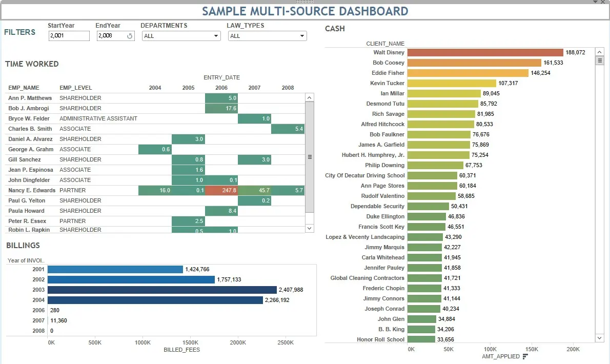
Task: Select the 2003 billings bar
Action: (x=162, y=290)
